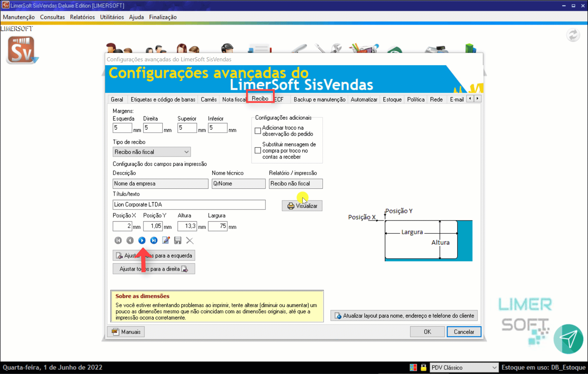Click the save floppy disk icon

[x=178, y=240]
